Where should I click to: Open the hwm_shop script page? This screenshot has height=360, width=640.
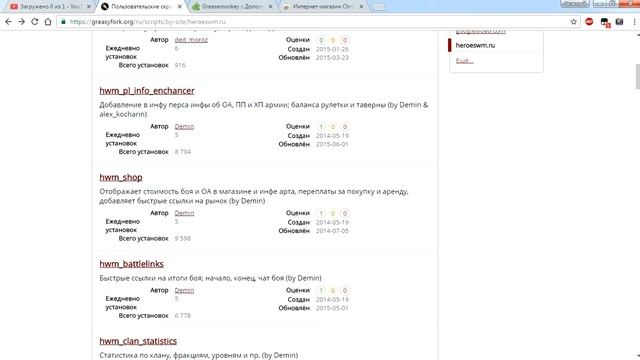pyautogui.click(x=121, y=177)
